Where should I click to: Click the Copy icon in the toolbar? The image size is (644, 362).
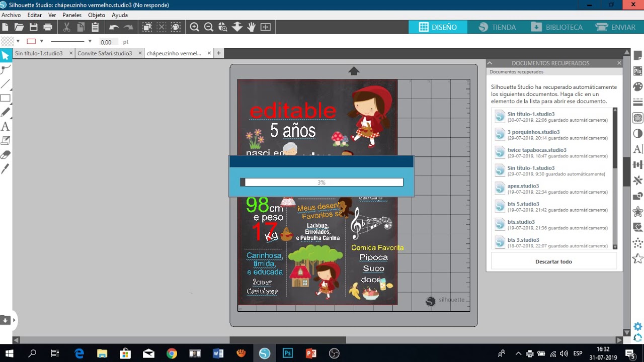80,27
